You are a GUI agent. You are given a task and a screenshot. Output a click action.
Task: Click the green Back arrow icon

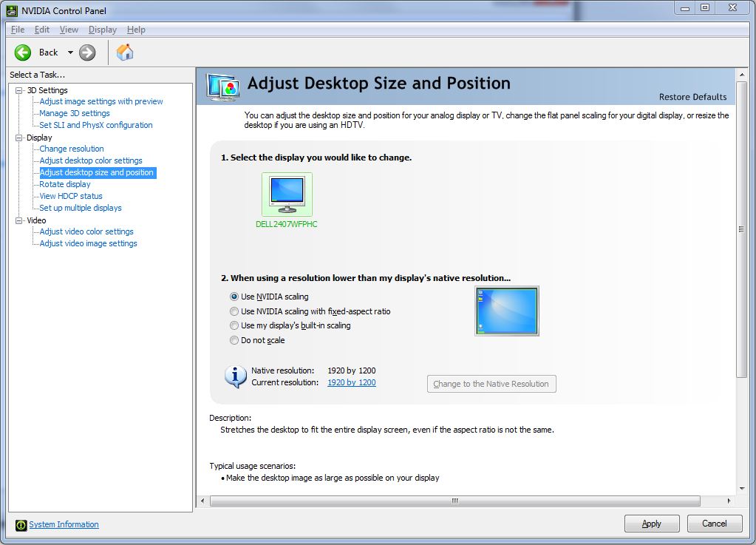click(x=23, y=53)
